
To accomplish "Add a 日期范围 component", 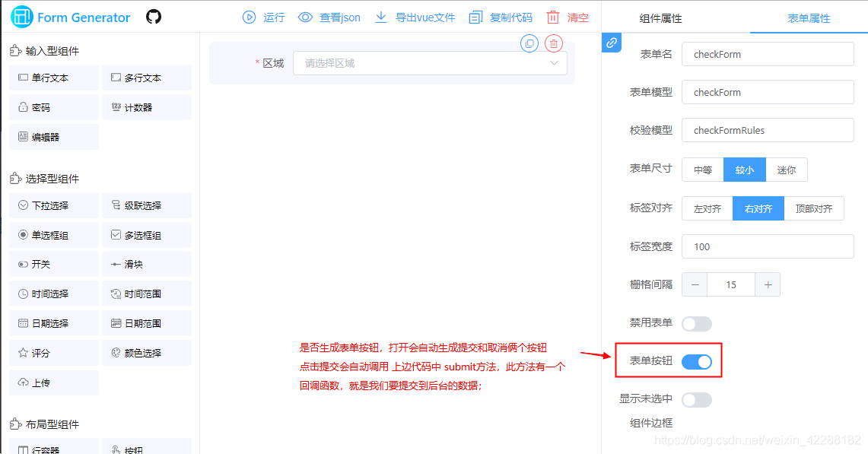I will tap(147, 323).
